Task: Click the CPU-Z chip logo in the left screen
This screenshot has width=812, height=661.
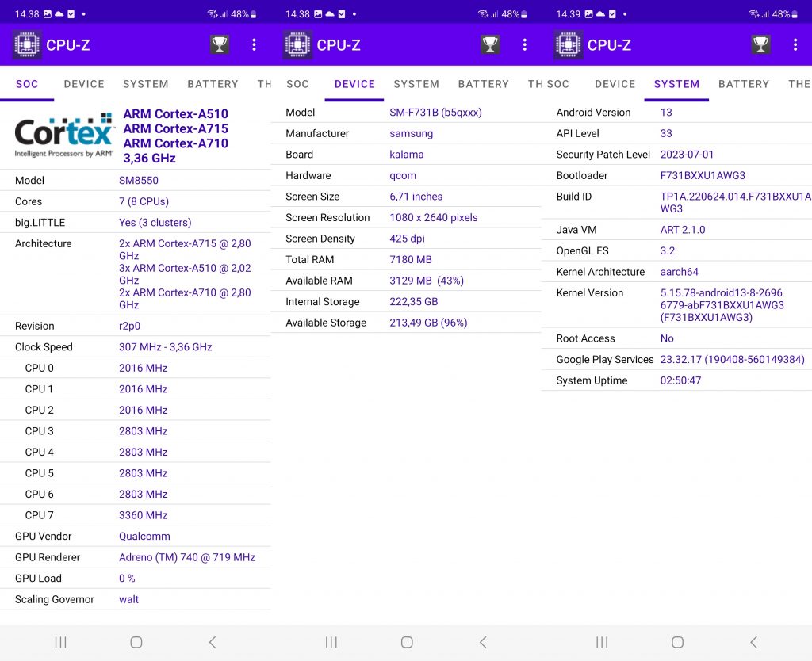Action: [27, 44]
